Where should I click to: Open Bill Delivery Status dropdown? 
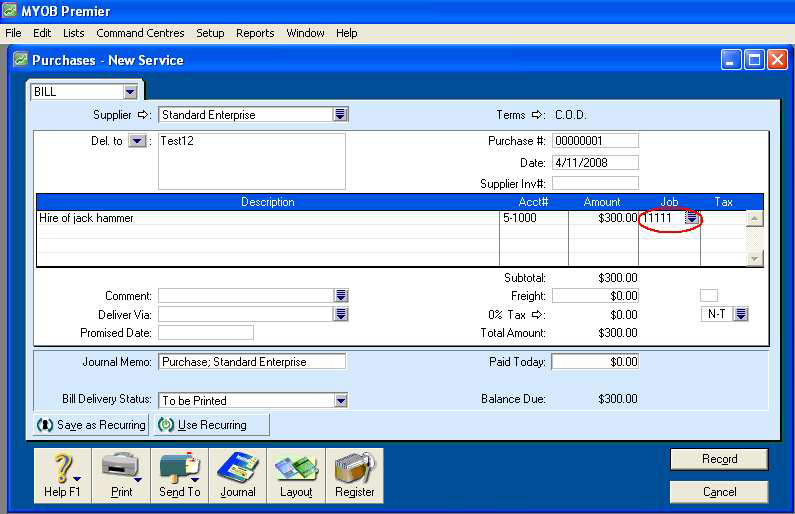click(341, 401)
